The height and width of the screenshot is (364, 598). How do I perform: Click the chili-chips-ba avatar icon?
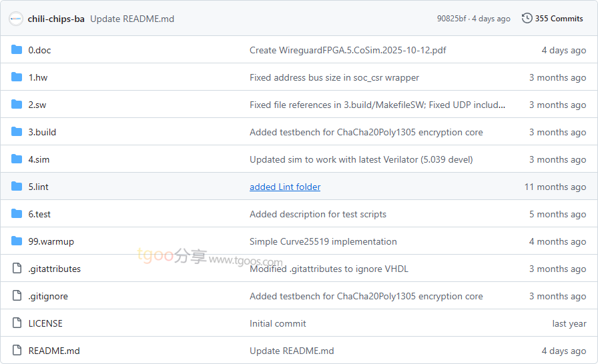point(16,19)
